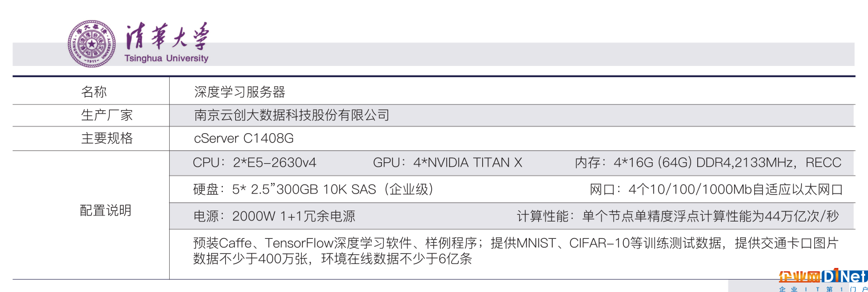Click the GPU: 4*NVIDIA TITAN X specification
Viewport: 868px width, 292px height.
pyautogui.click(x=447, y=163)
